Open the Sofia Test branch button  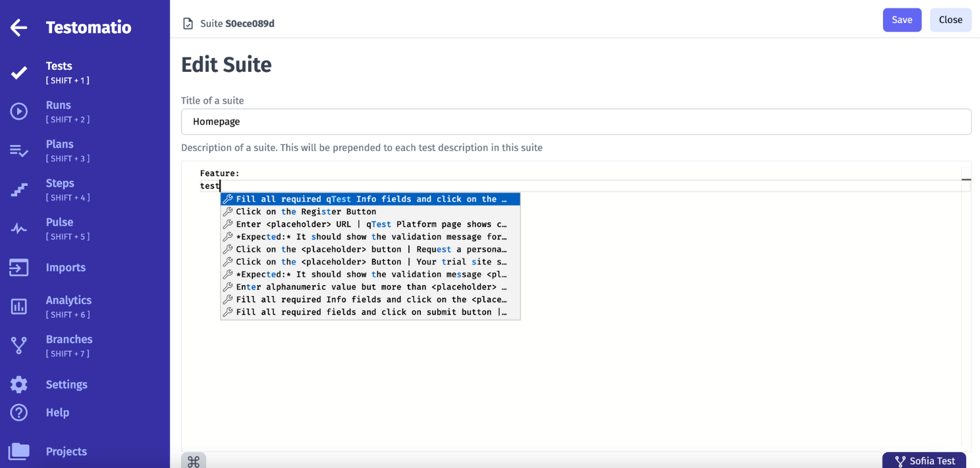[924, 461]
